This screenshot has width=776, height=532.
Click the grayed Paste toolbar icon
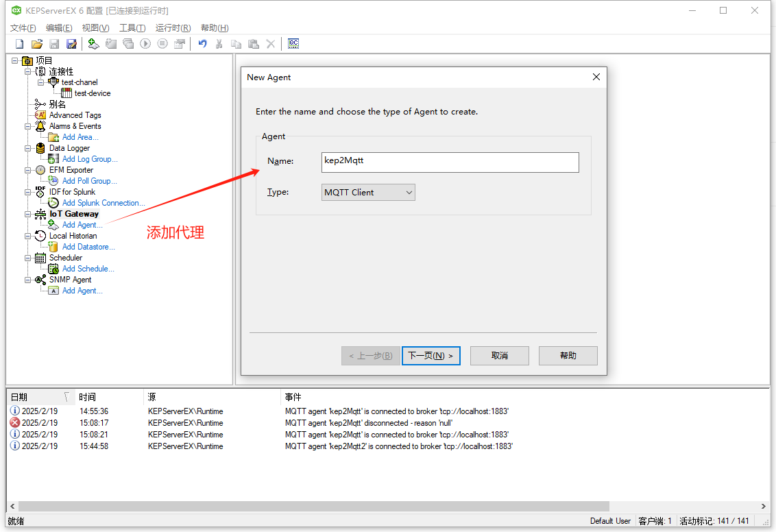[254, 44]
